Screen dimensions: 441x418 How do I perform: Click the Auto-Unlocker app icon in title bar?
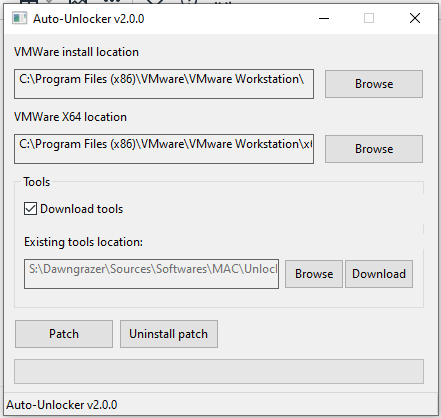pos(19,18)
